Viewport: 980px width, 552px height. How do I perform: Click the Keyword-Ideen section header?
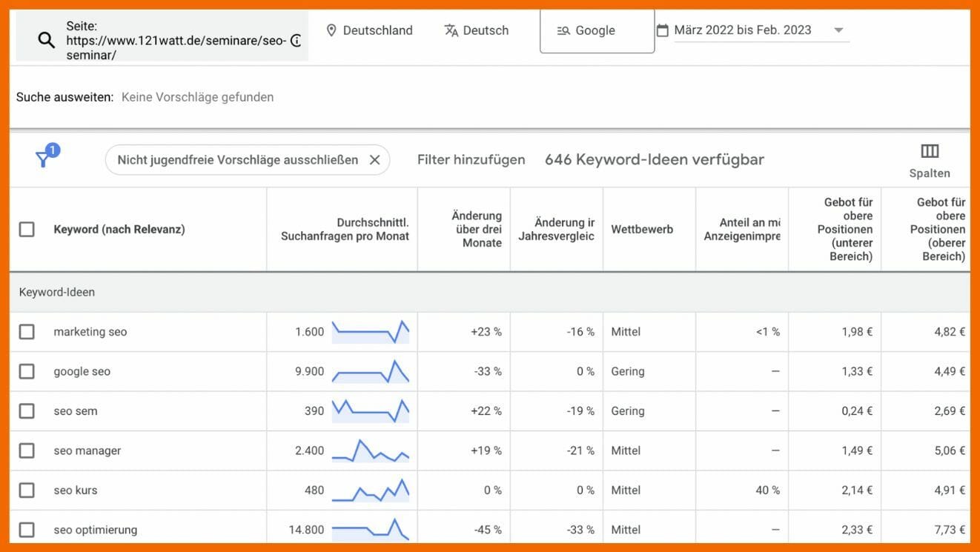tap(56, 291)
